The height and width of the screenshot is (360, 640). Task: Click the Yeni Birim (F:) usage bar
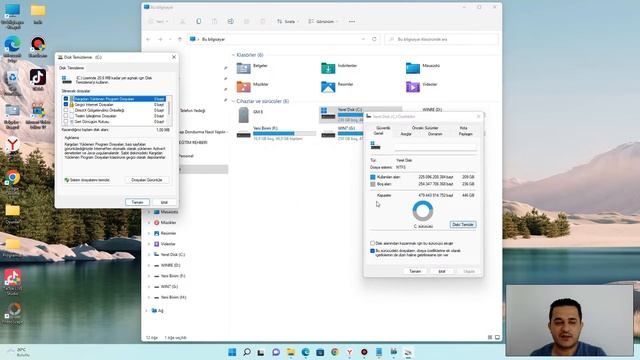(x=284, y=133)
